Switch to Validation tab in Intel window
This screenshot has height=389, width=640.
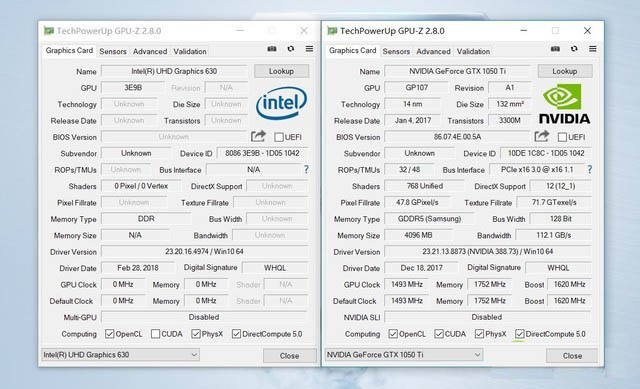click(190, 51)
